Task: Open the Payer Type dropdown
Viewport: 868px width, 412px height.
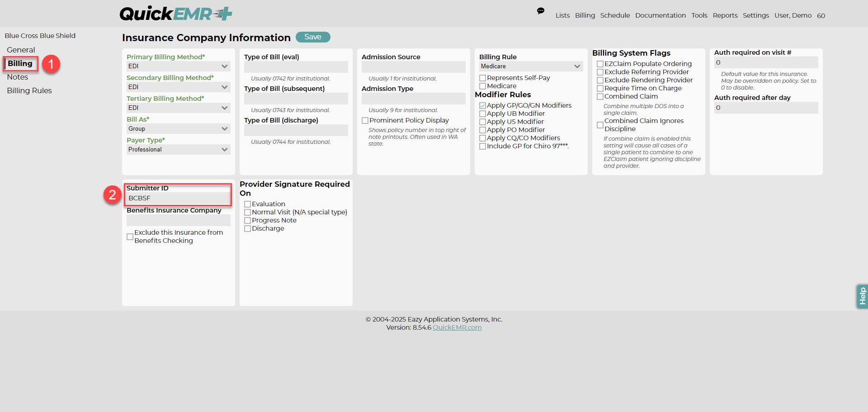Action: 179,150
